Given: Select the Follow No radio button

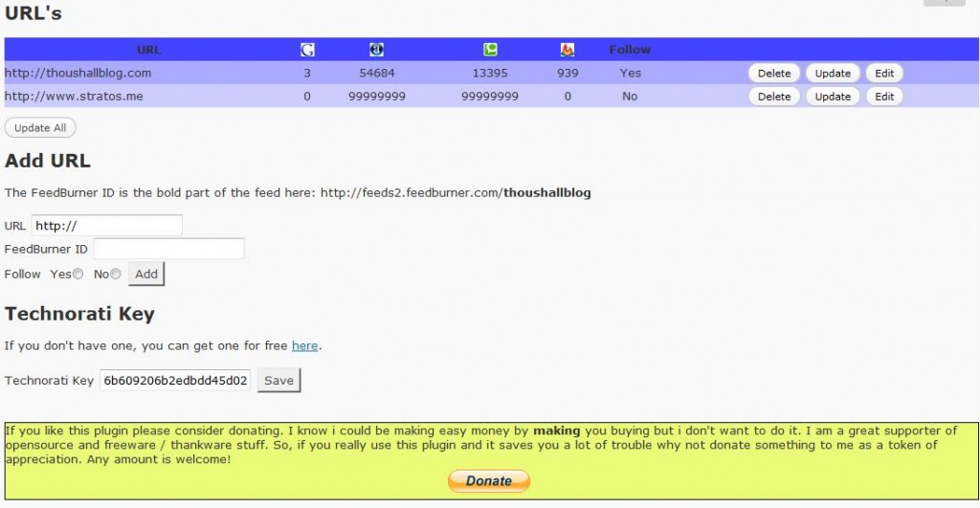Looking at the screenshot, I should (116, 274).
